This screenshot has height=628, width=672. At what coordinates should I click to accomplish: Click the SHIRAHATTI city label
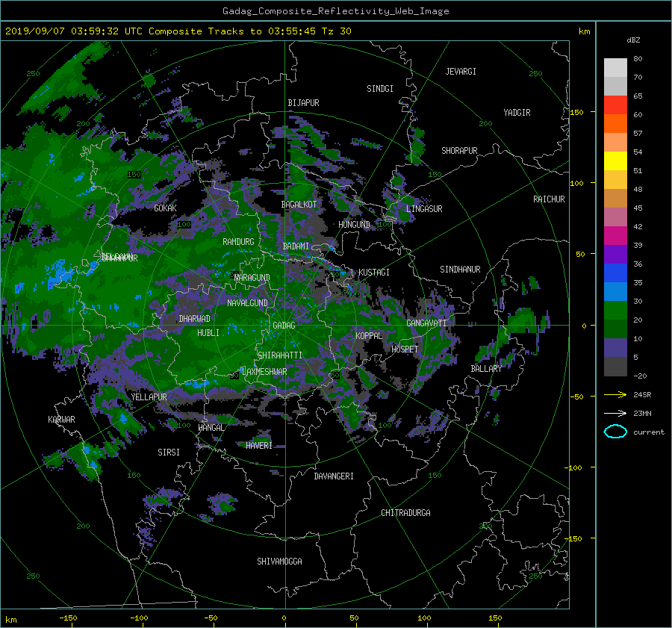click(280, 355)
